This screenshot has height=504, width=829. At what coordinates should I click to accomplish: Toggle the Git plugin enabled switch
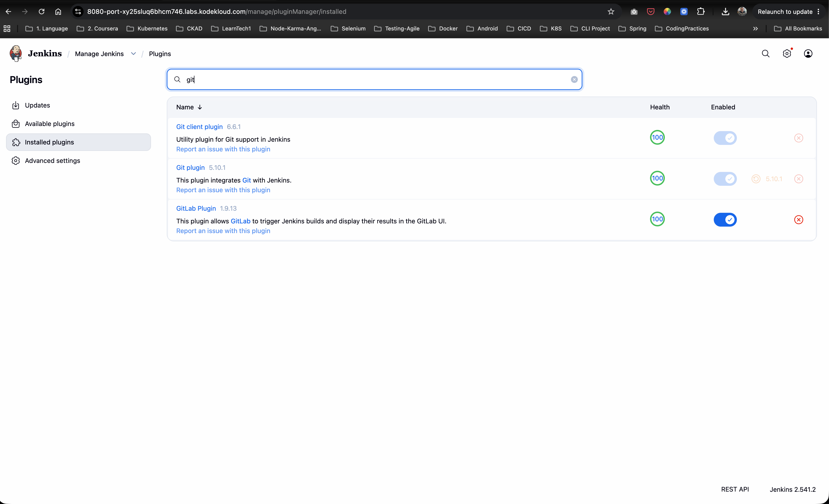725,179
